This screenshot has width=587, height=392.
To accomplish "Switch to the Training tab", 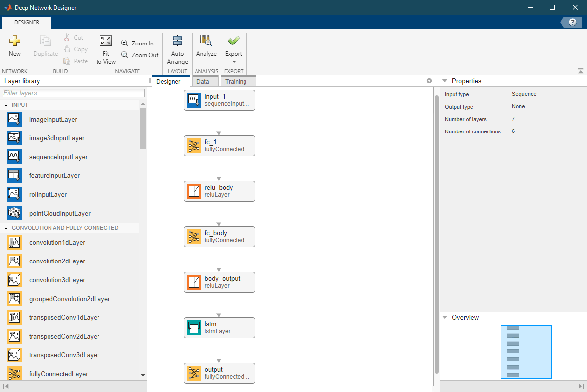I will (236, 81).
